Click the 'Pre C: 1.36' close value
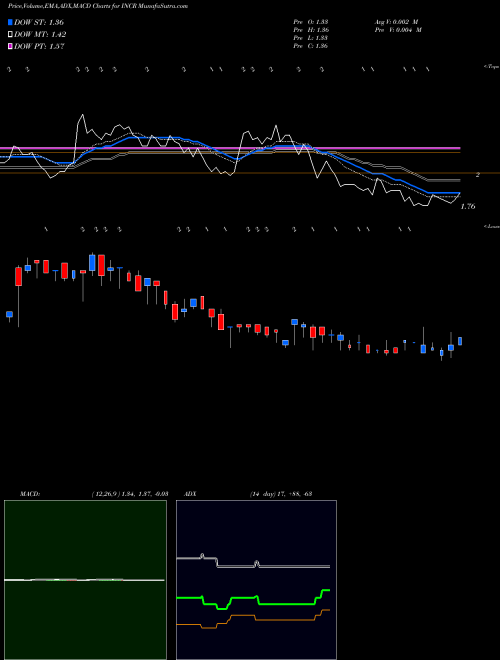Screen dimensions: 500x660 [x=311, y=46]
